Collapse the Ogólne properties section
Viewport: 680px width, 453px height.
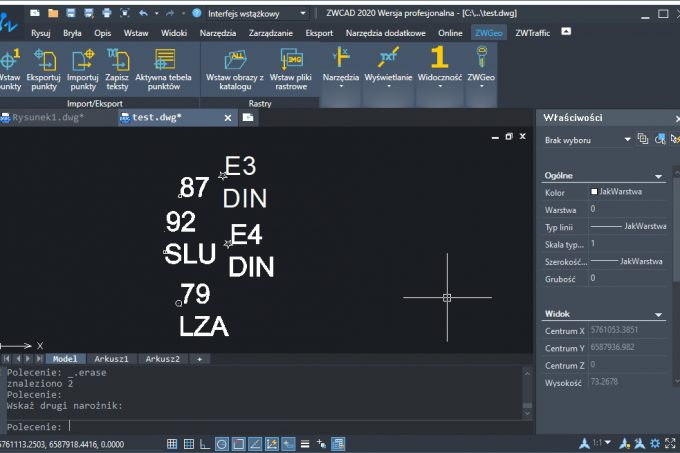point(658,176)
